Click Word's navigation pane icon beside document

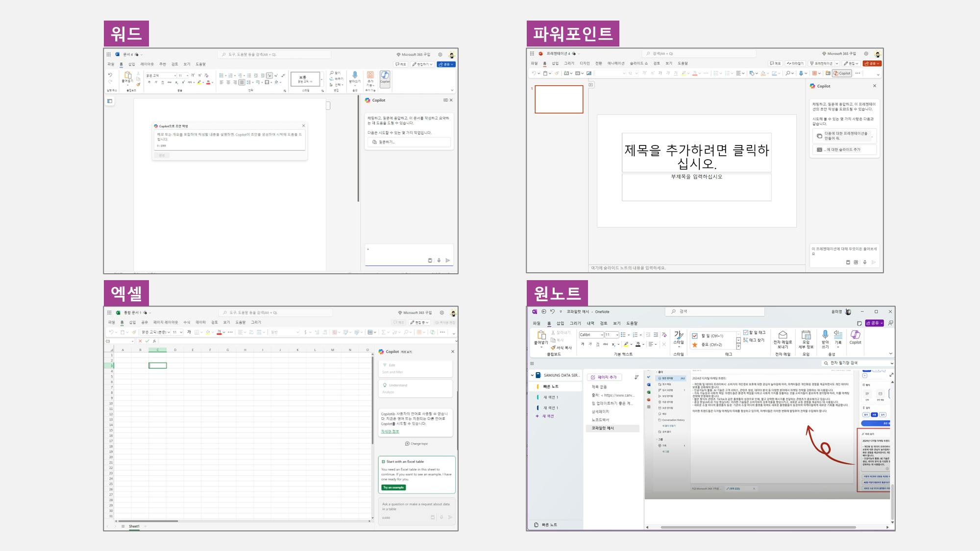click(x=110, y=101)
